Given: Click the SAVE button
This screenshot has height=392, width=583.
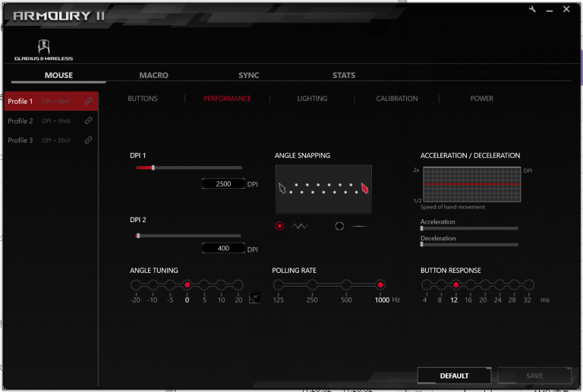Looking at the screenshot, I should pyautogui.click(x=534, y=375).
